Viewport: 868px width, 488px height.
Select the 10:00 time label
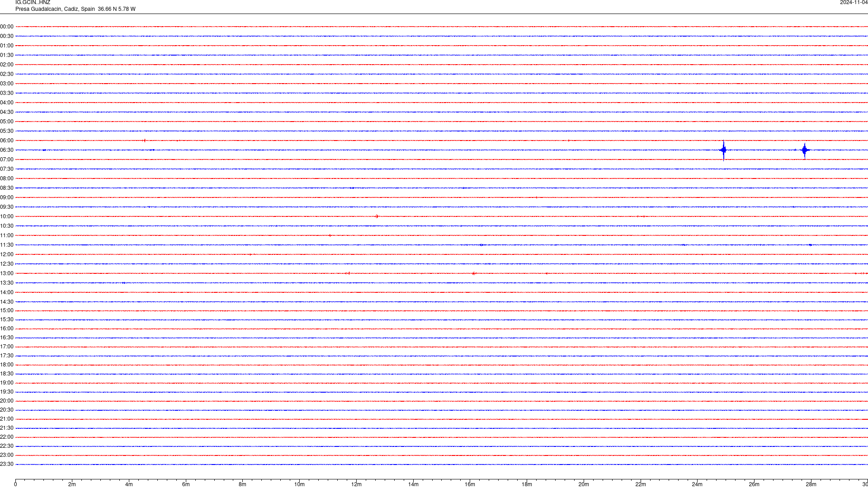[x=7, y=216]
